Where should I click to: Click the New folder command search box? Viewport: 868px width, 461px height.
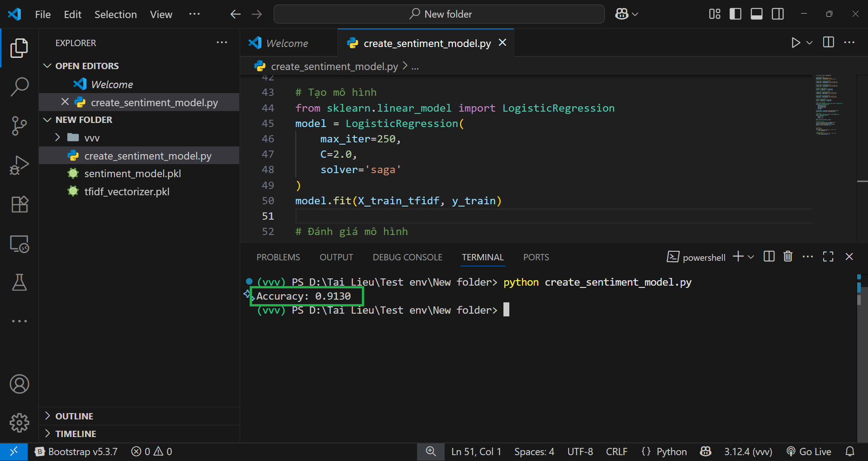click(439, 14)
